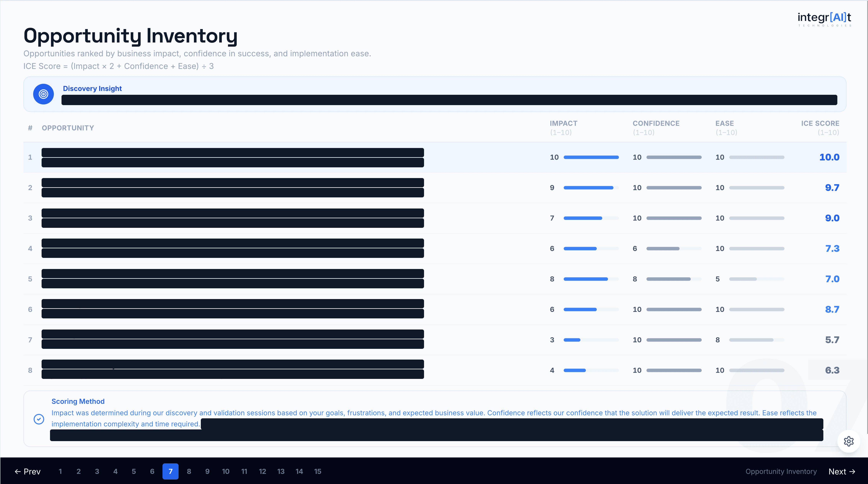
Task: Click the Discovery Insight heading
Action: 92,88
